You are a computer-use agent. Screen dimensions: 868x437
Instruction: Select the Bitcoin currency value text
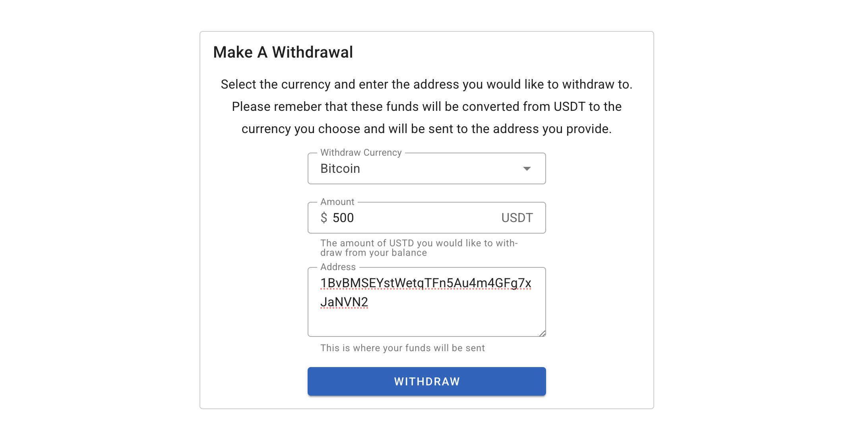click(340, 169)
